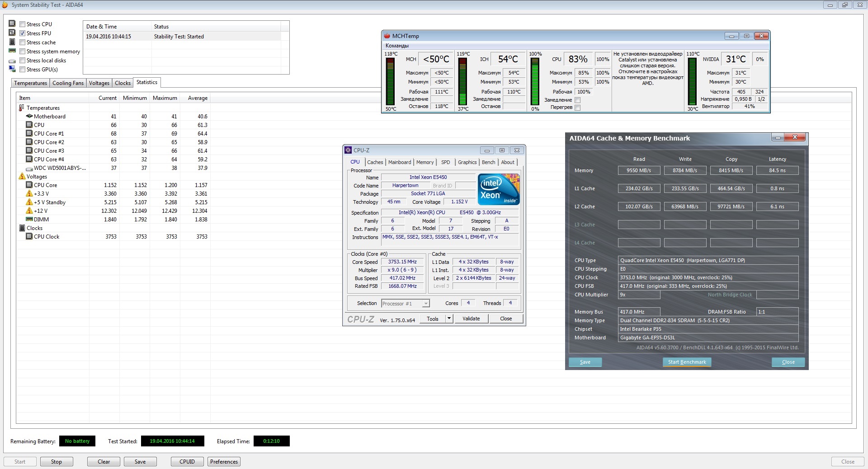Open the Bench tab in CPU-Z
This screenshot has height=469, width=868.
[x=489, y=162]
